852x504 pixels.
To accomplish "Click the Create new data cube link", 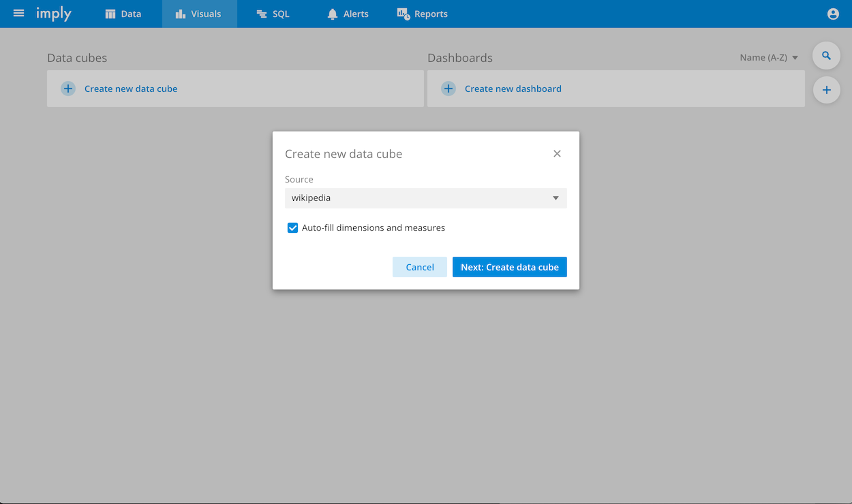I will pos(131,89).
